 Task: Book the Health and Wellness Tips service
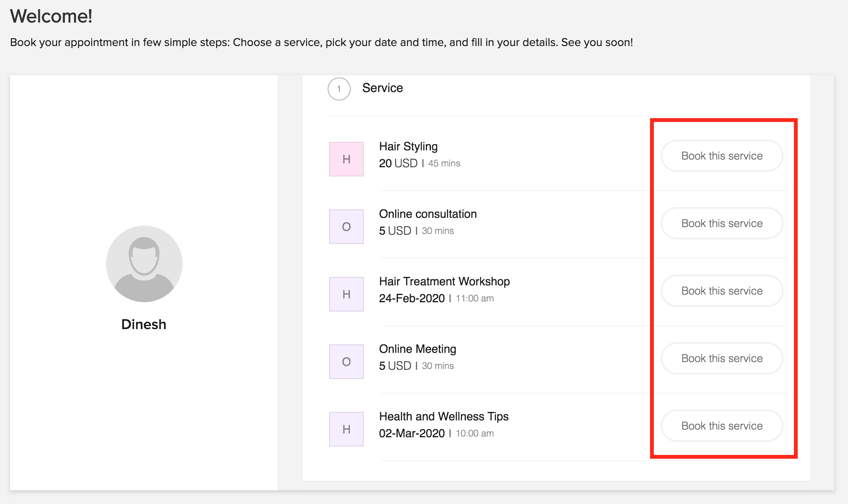coord(721,426)
